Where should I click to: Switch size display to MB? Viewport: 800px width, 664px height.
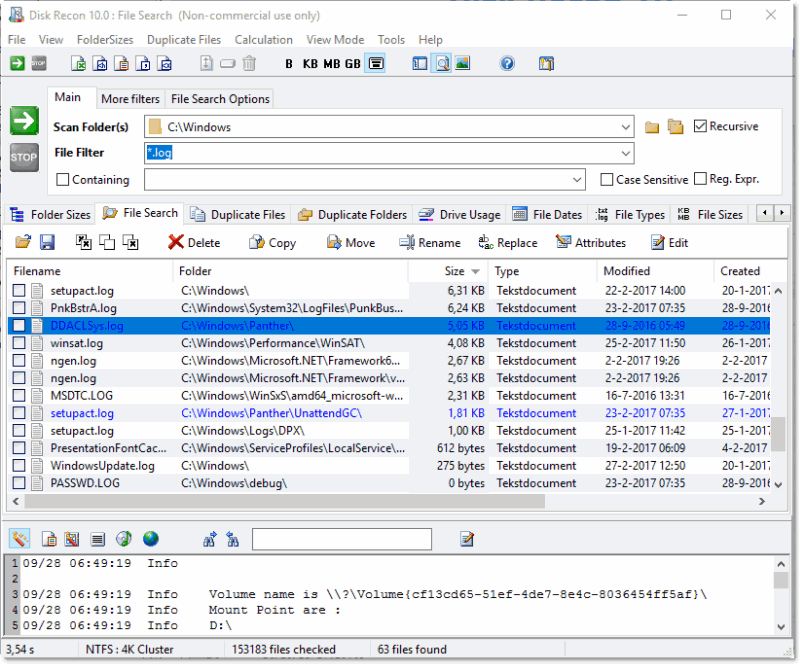click(332, 64)
